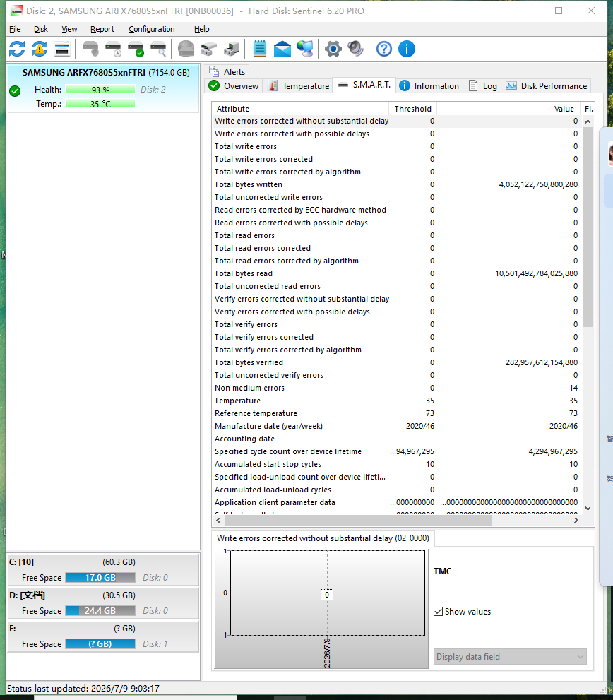Sort by the Threshold column header
This screenshot has width=613, height=700.
[413, 109]
